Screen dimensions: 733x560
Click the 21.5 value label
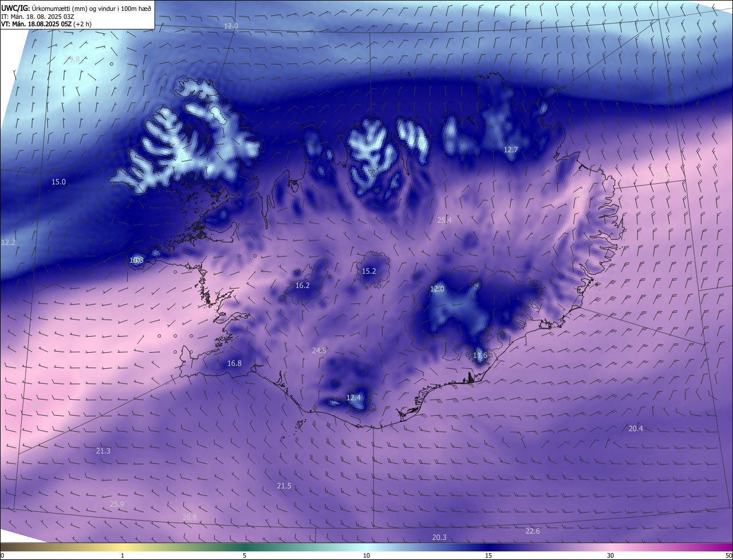pos(284,486)
